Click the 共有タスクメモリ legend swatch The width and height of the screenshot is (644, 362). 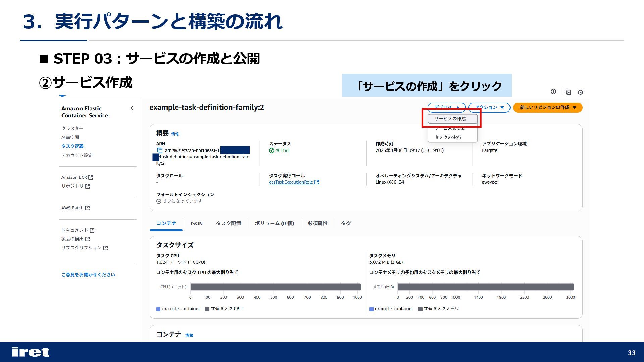420,309
